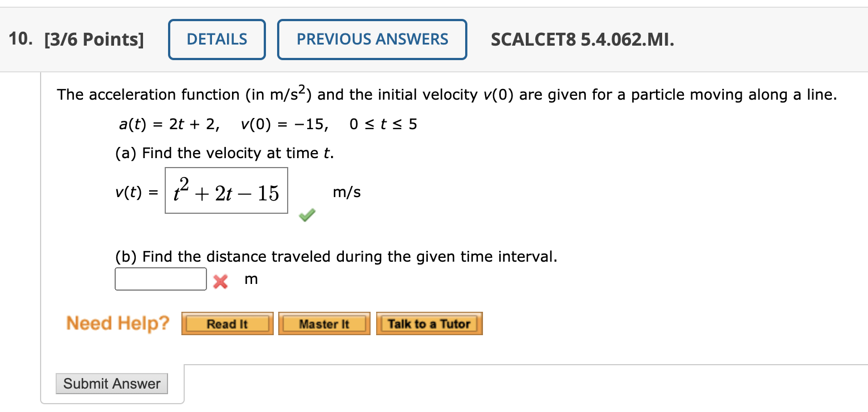Open the Read It help resource
Screen dimensions: 868x412
point(227,323)
